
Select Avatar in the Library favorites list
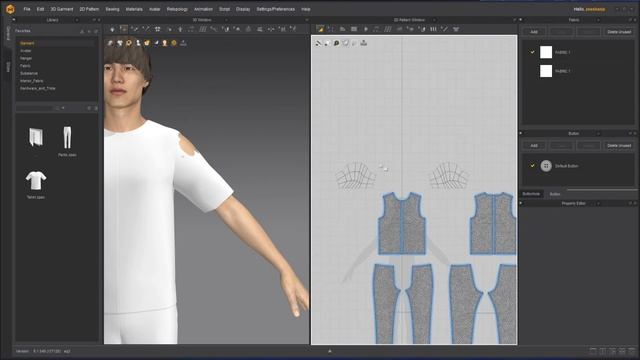pos(26,51)
